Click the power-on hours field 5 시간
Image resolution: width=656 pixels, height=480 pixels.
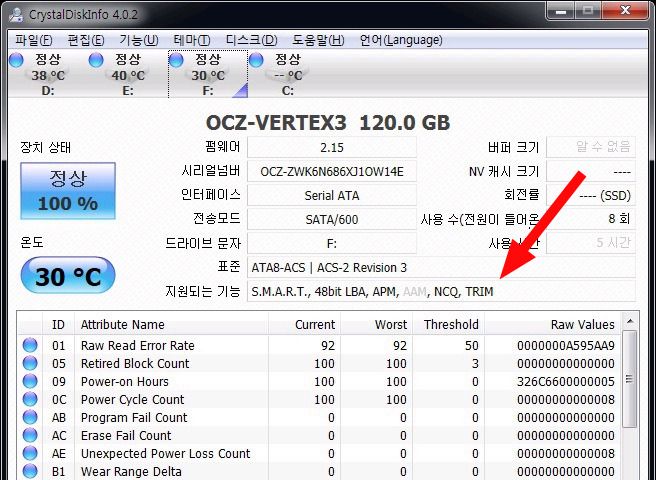tap(591, 243)
